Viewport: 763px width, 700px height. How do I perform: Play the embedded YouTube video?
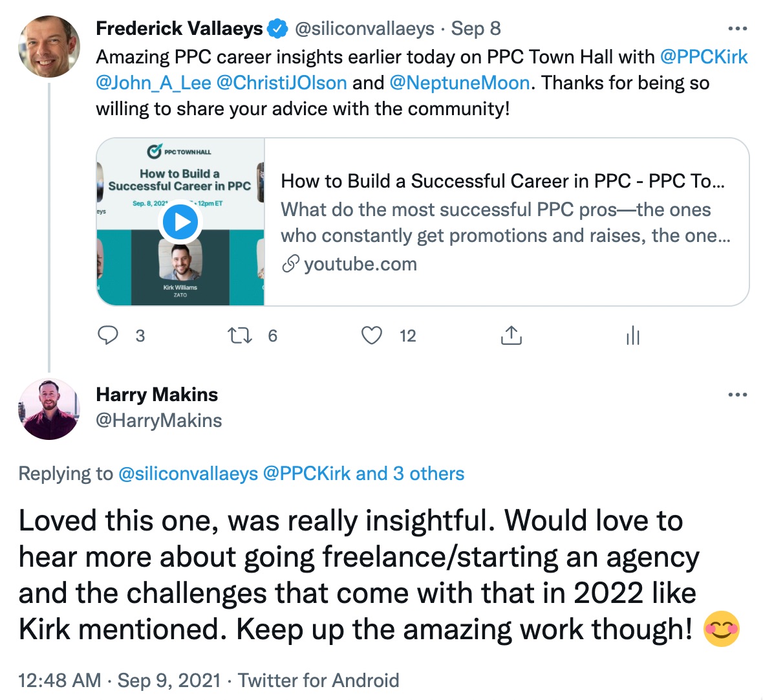(x=180, y=222)
